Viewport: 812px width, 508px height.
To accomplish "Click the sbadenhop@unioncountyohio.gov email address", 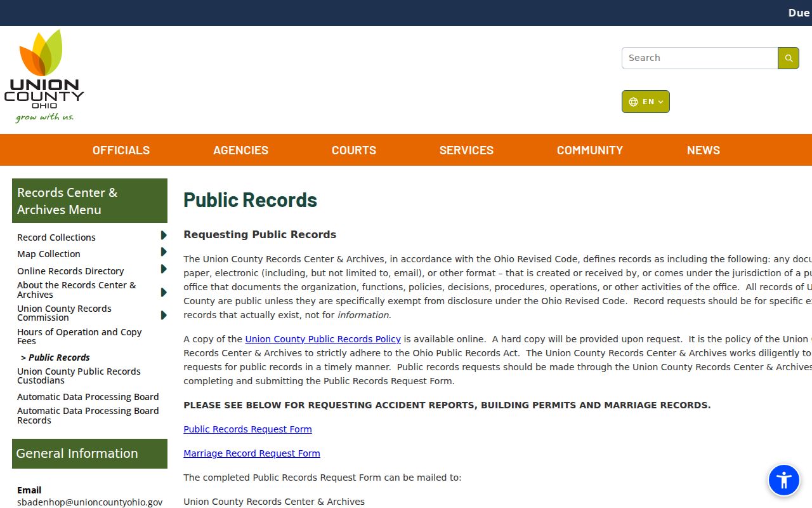I will (x=90, y=502).
